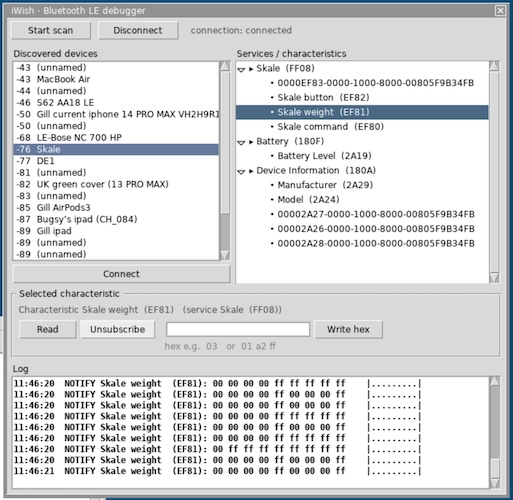This screenshot has height=500, width=513.
Task: Select the -76 Skale device row
Action: [x=116, y=149]
